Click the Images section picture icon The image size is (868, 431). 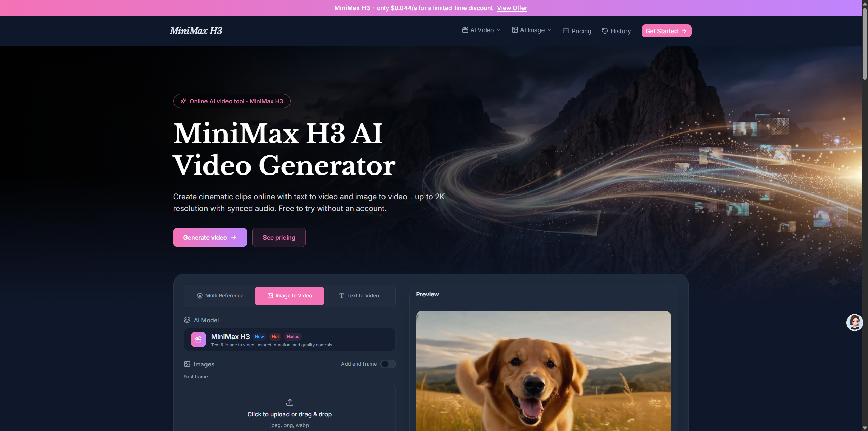point(187,364)
